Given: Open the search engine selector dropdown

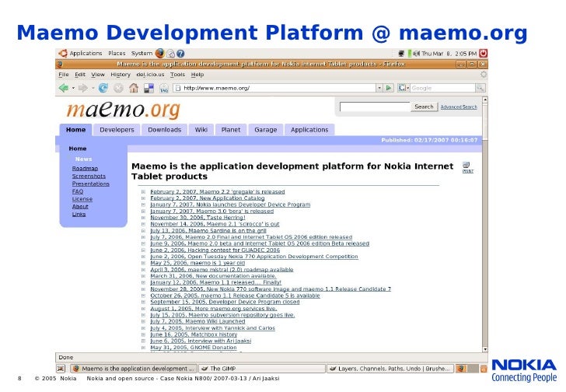Looking at the screenshot, I should (x=404, y=88).
